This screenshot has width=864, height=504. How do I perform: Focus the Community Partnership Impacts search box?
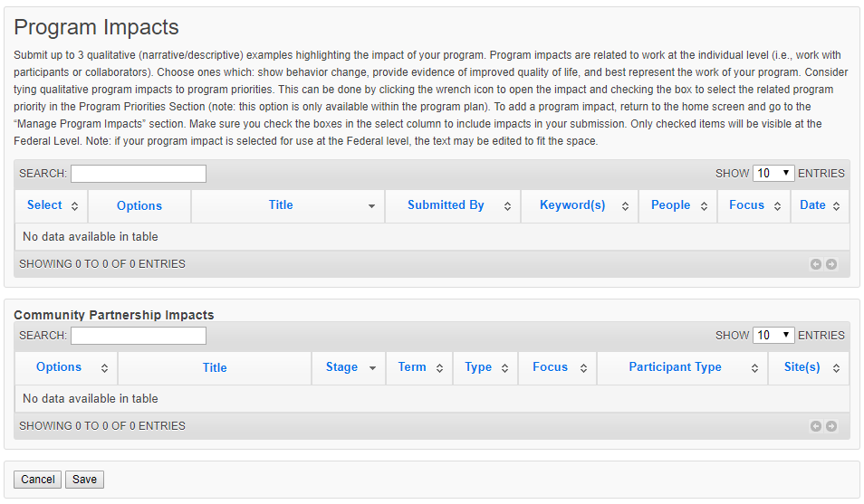[139, 336]
